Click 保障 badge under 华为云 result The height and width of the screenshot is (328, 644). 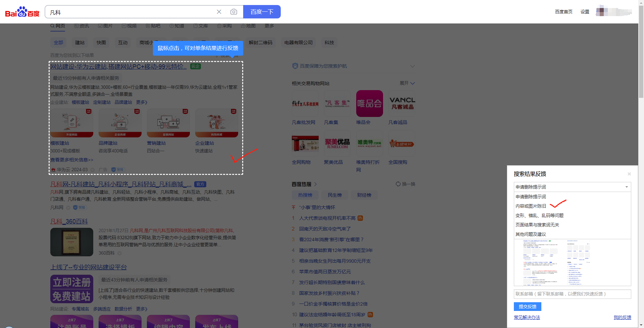pyautogui.click(x=118, y=170)
